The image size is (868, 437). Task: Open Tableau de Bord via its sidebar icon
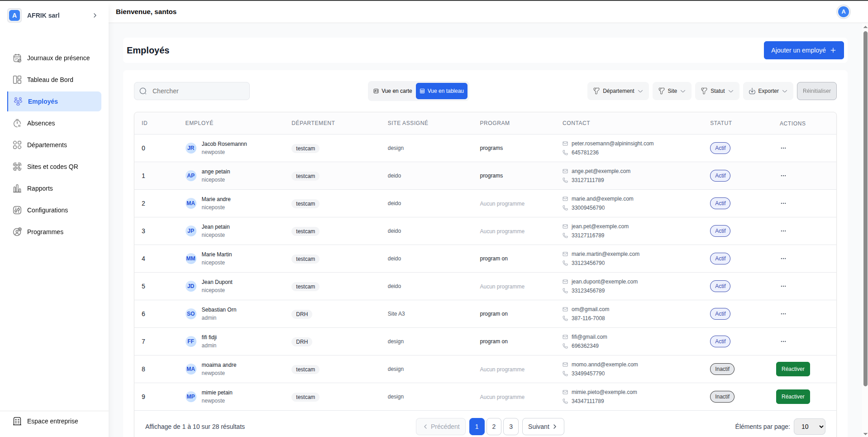click(x=17, y=80)
